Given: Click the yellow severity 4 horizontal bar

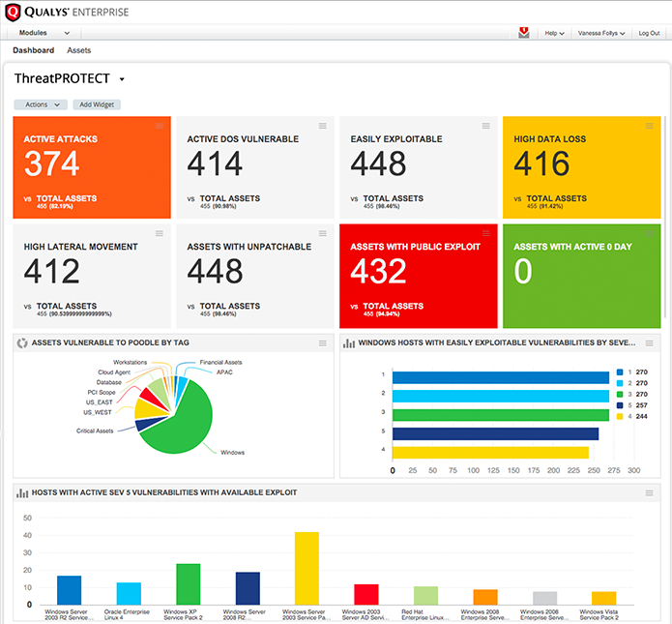Looking at the screenshot, I should pos(490,453).
